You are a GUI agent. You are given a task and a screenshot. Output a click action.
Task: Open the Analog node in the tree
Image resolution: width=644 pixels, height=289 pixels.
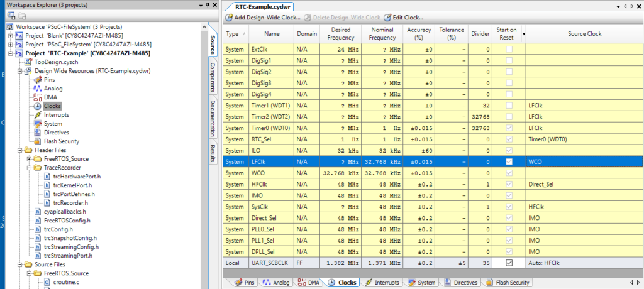click(x=53, y=88)
